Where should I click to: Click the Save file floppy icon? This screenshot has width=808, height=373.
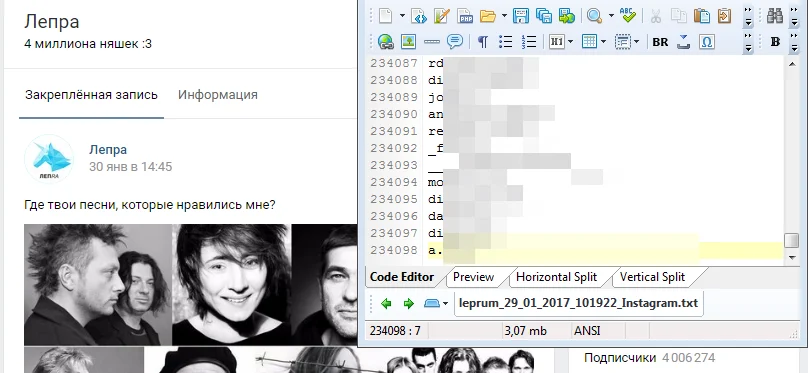pos(520,16)
